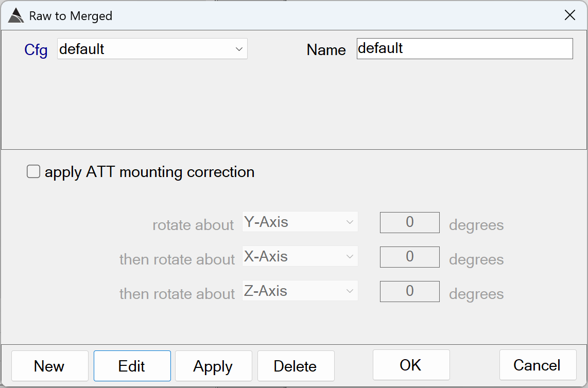The width and height of the screenshot is (588, 388).
Task: Click into the Name text field
Action: click(464, 48)
